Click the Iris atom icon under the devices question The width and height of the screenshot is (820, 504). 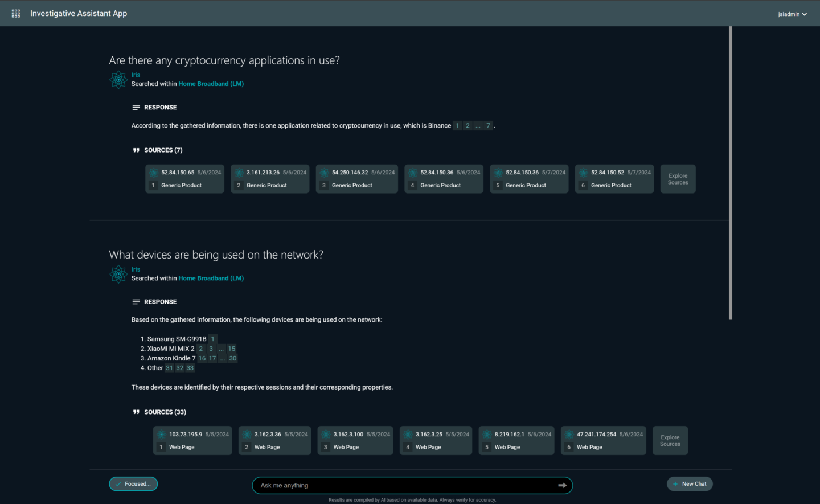118,274
